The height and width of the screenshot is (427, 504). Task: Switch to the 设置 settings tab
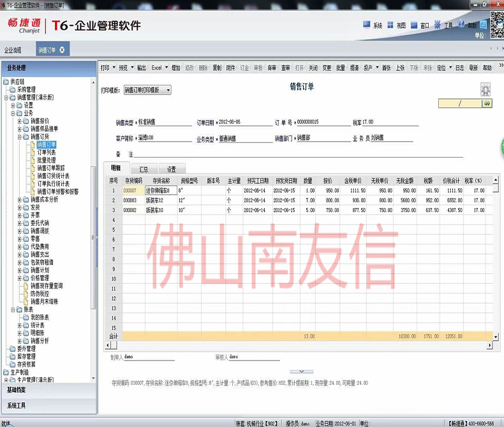tap(172, 169)
